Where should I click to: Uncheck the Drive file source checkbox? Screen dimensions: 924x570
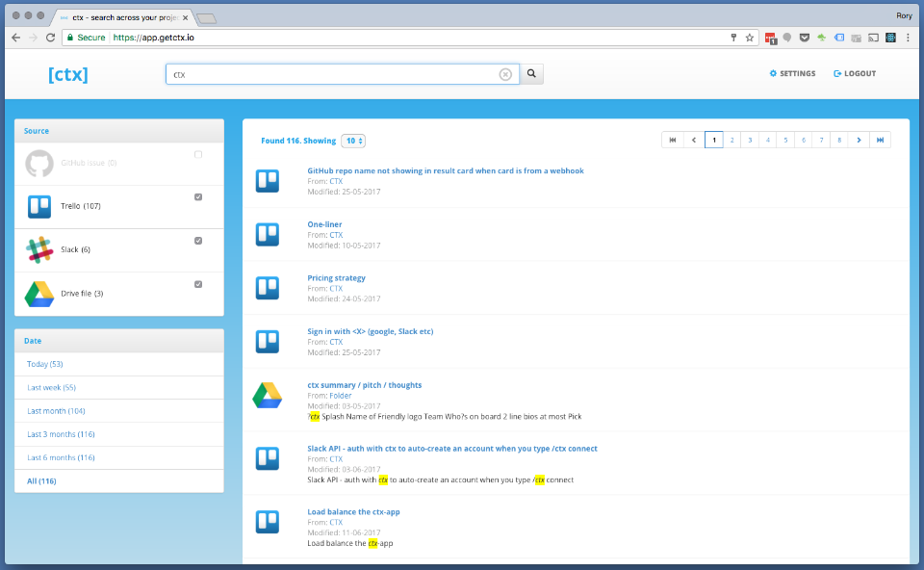198,284
